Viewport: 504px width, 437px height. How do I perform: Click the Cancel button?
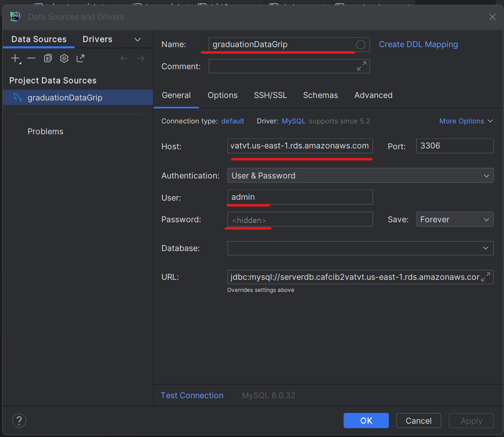click(419, 421)
